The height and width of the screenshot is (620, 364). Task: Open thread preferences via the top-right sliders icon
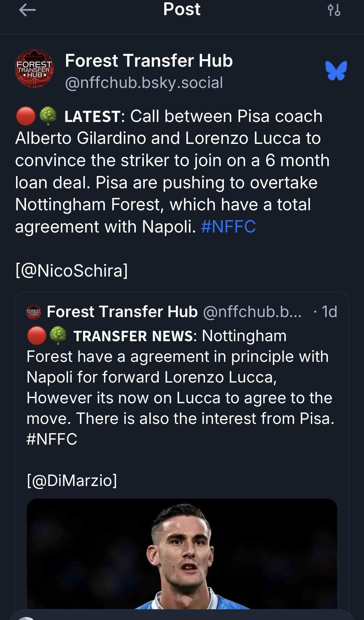334,10
